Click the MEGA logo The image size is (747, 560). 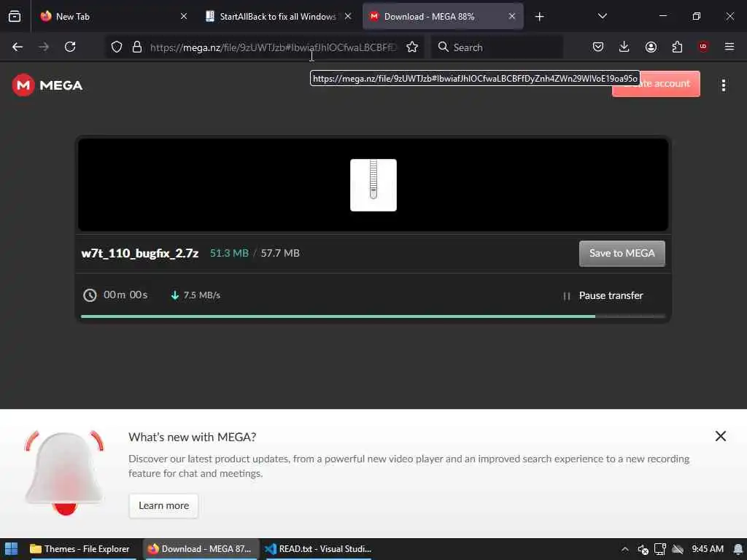pyautogui.click(x=47, y=85)
